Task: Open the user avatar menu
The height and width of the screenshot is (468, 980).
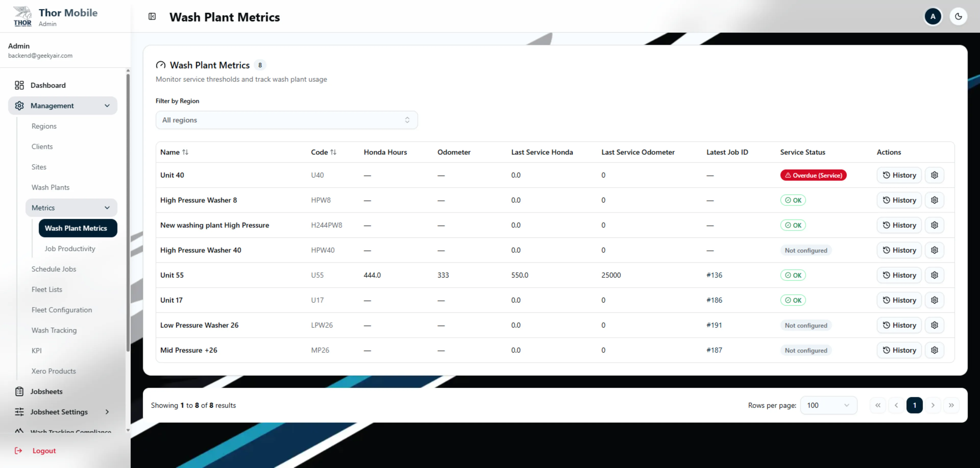Action: click(x=933, y=16)
